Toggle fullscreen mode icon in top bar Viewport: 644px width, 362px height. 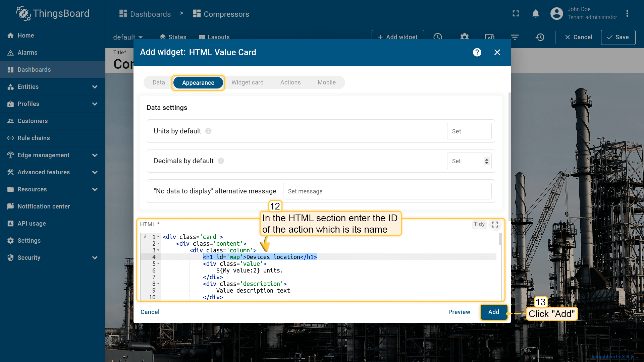tap(516, 14)
